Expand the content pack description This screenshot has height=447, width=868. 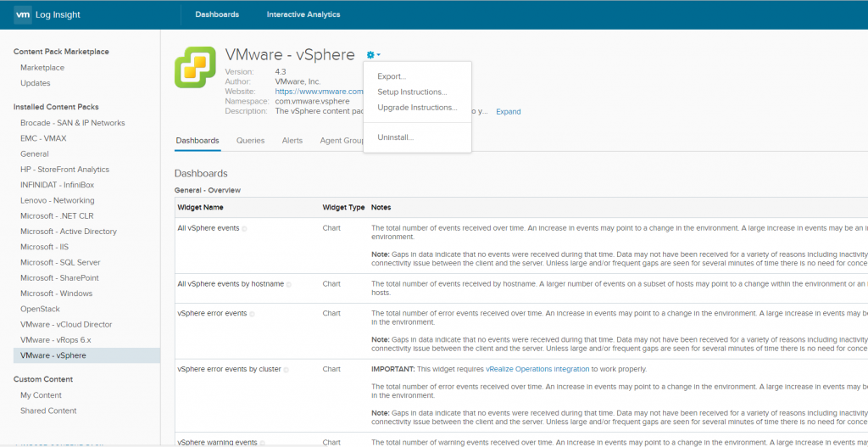[509, 112]
